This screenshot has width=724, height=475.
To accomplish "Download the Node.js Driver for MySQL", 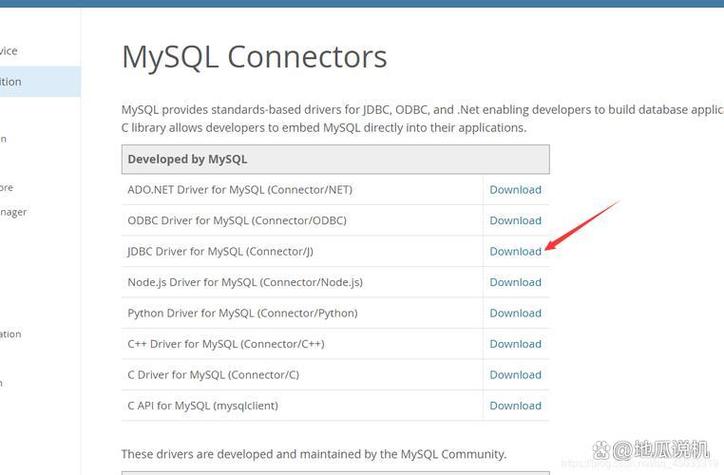I will tap(515, 283).
